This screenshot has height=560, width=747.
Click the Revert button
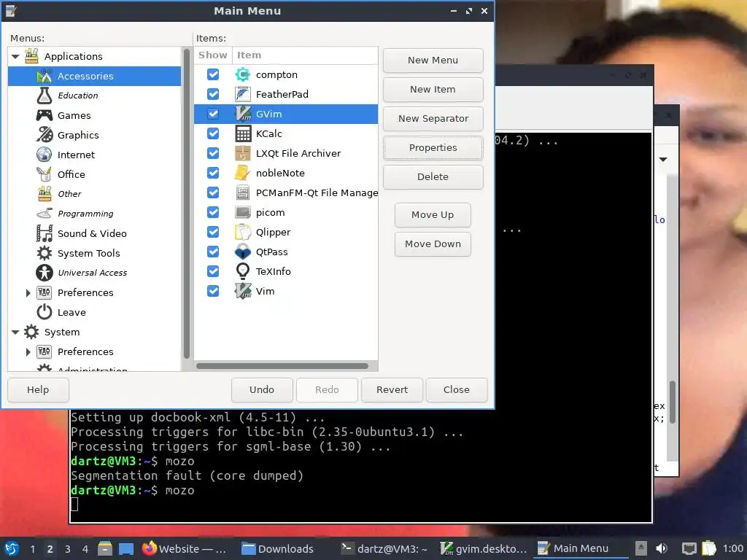click(x=392, y=389)
